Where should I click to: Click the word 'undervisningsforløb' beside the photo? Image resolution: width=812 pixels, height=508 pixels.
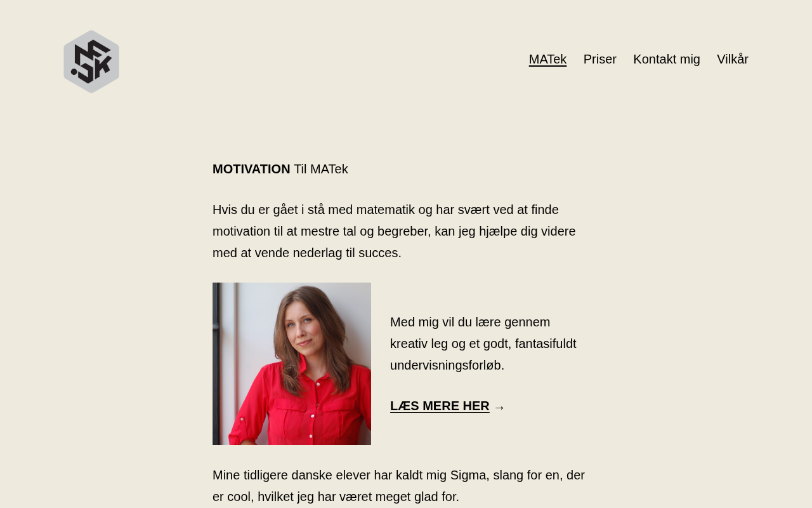tap(445, 365)
